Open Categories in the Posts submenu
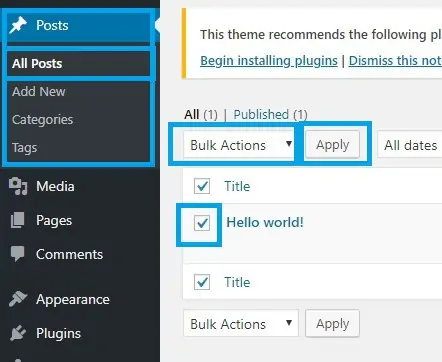Image resolution: width=442 pixels, height=362 pixels. (x=42, y=119)
